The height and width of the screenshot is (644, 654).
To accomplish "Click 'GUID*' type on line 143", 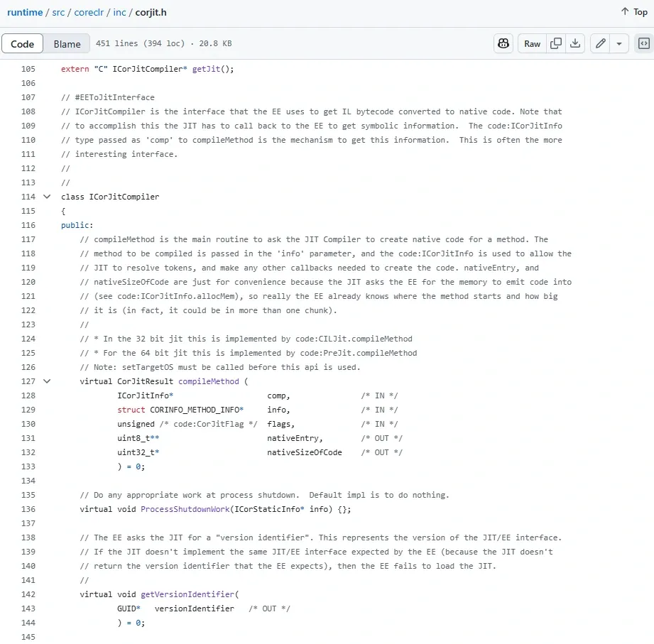I will [129, 608].
